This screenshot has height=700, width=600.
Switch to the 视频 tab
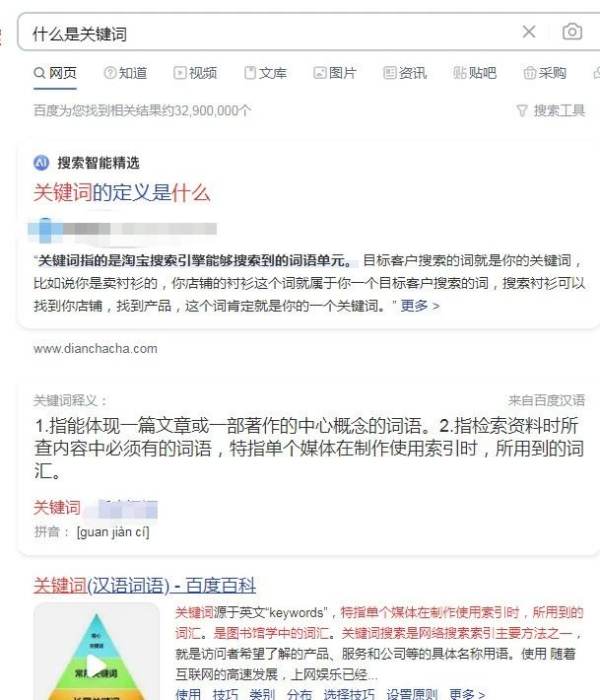[195, 73]
